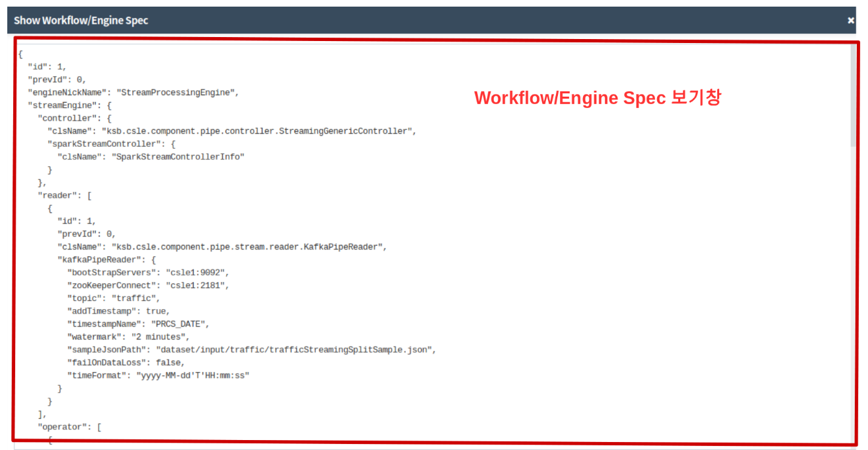Click the "controller": { line
868x450 pixels.
click(75, 118)
